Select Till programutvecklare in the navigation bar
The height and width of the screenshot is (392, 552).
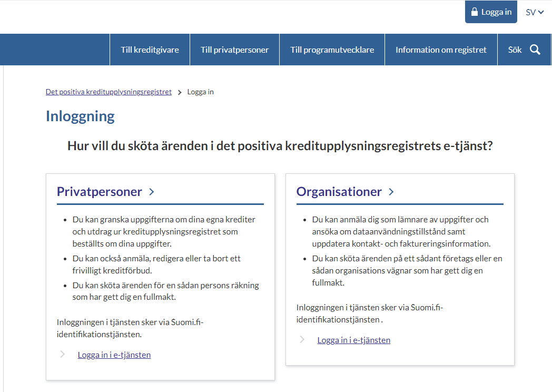click(332, 50)
